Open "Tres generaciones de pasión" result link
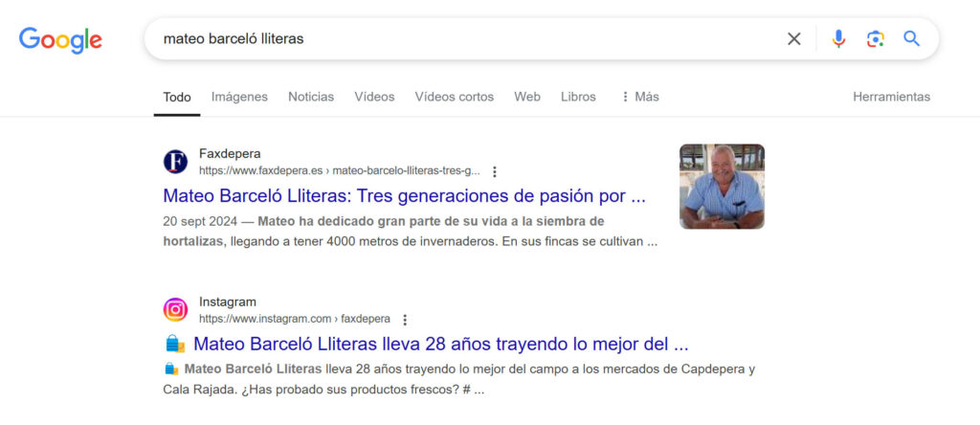 click(x=404, y=196)
